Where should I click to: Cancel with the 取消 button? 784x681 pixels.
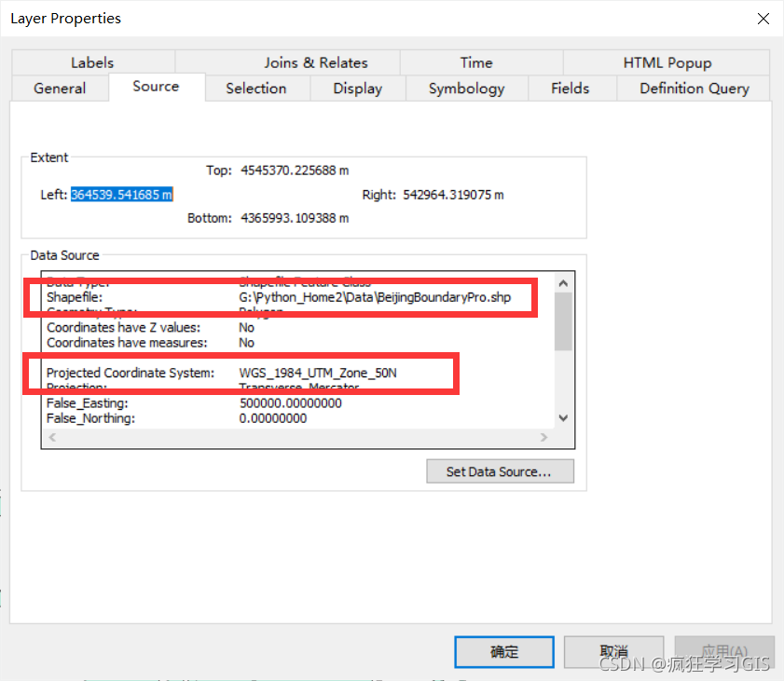tap(614, 651)
